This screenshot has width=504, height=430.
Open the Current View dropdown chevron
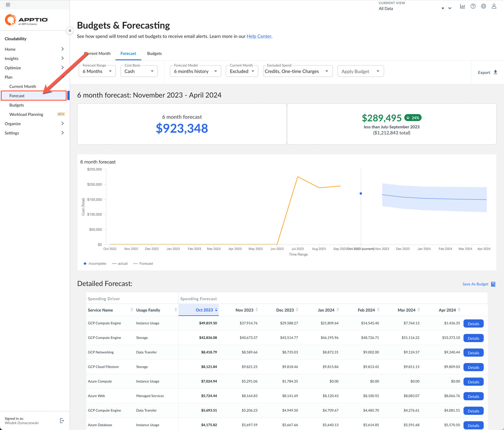(450, 8)
